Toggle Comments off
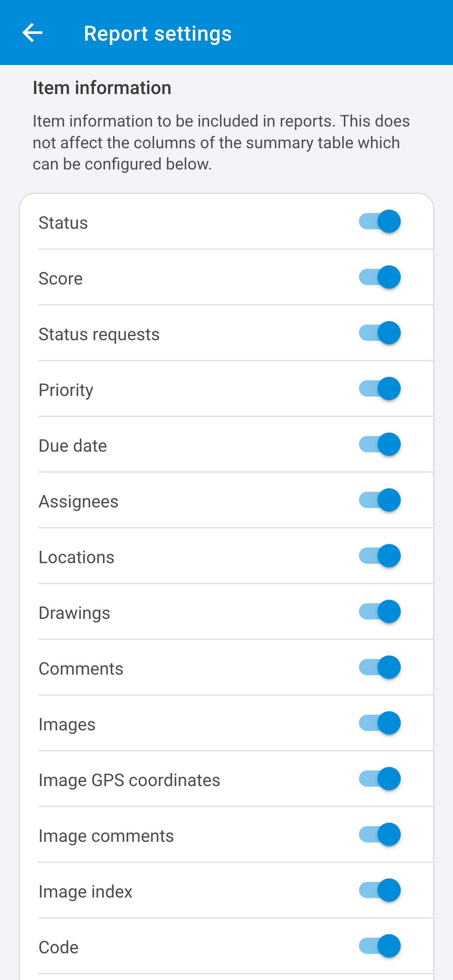Screen dimensions: 453x980 click(x=379, y=668)
